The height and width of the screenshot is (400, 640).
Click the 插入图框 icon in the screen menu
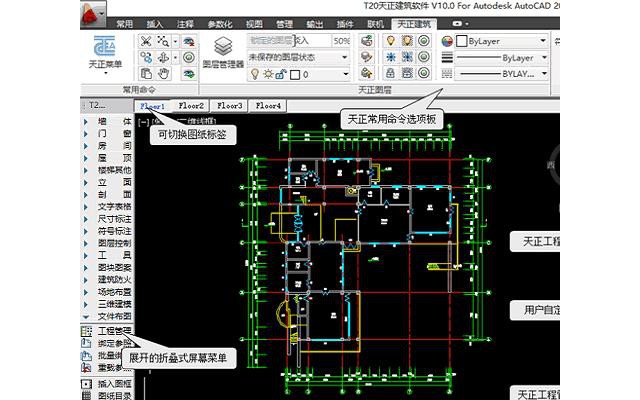pos(86,384)
